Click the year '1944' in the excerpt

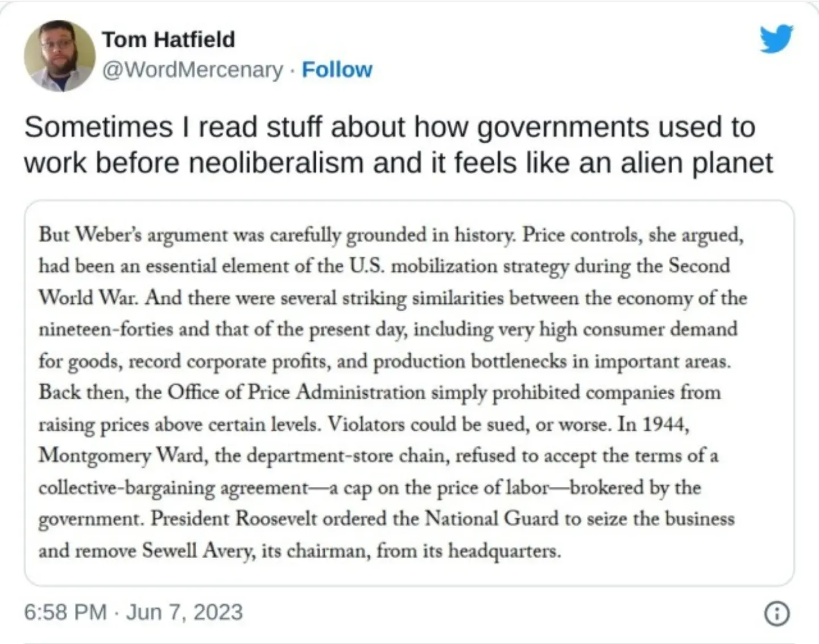click(665, 424)
